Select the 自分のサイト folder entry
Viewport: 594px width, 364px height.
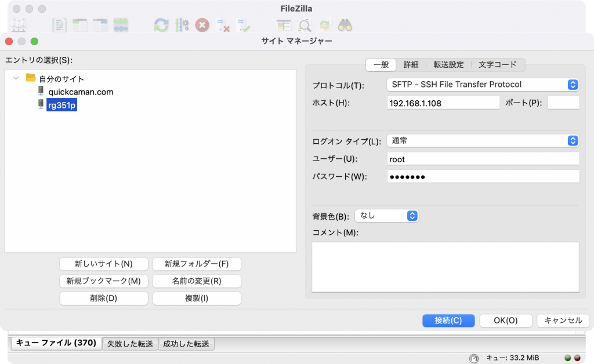[61, 79]
